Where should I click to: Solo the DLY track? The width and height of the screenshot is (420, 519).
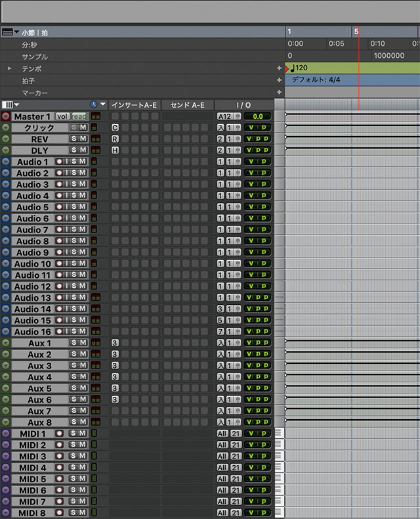click(x=73, y=150)
